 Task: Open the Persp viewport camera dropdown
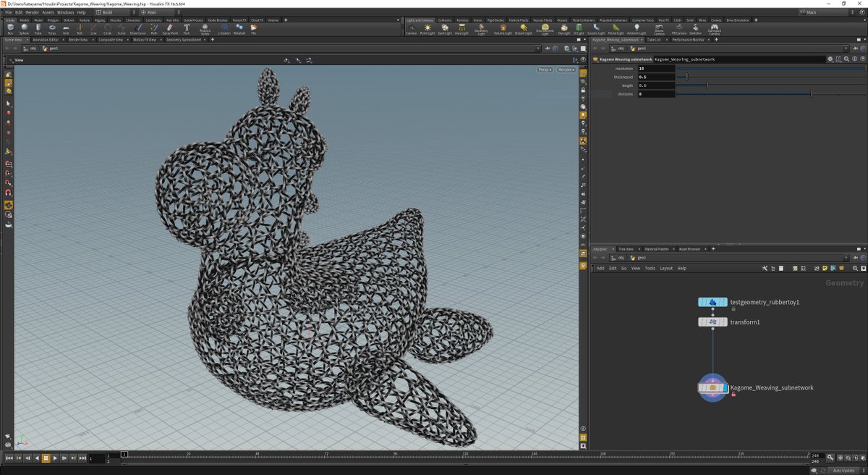(x=545, y=70)
